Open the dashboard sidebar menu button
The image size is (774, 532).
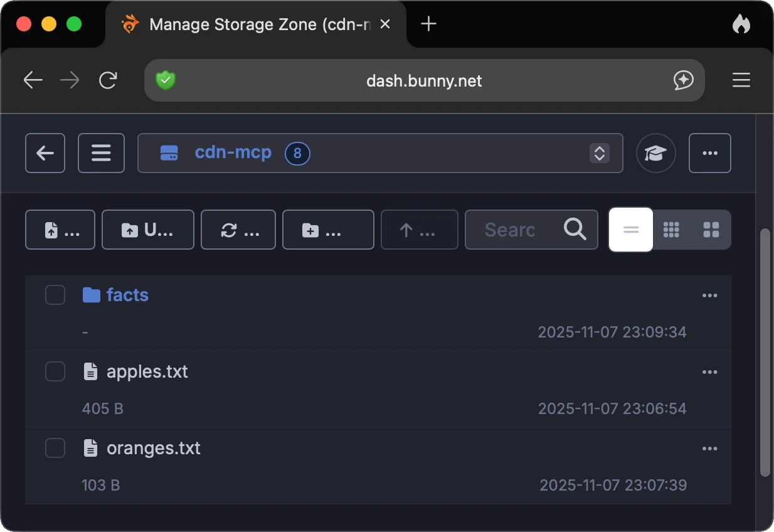101,153
